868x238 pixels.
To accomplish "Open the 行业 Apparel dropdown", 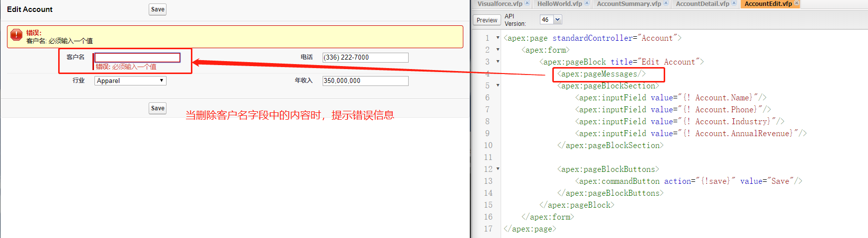I will pos(130,80).
